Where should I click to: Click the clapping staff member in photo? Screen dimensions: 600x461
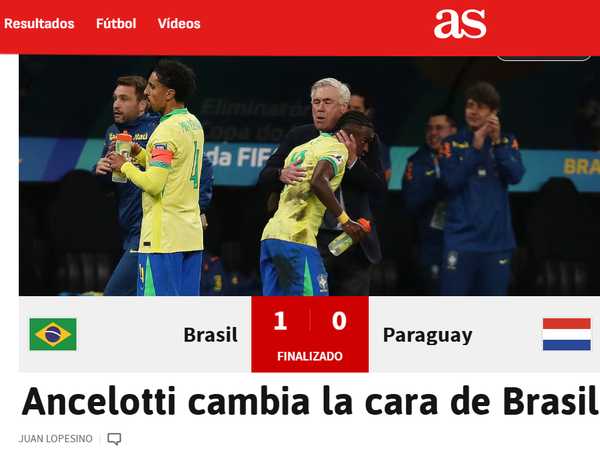[483, 187]
